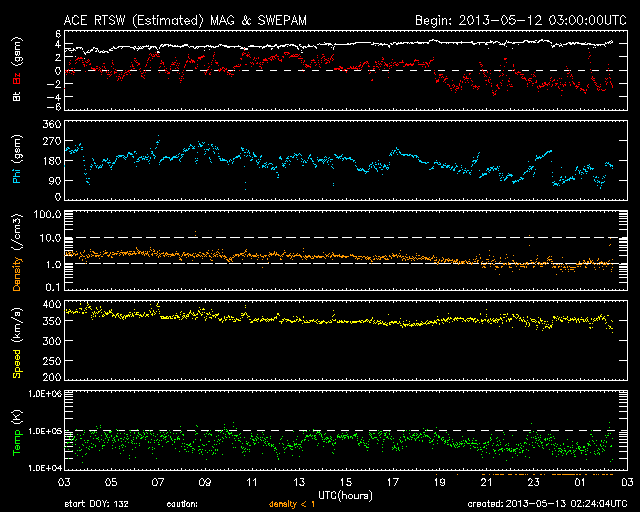This screenshot has width=640, height=512.
Task: Click the 09 hour tick on time axis
Action: (205, 483)
